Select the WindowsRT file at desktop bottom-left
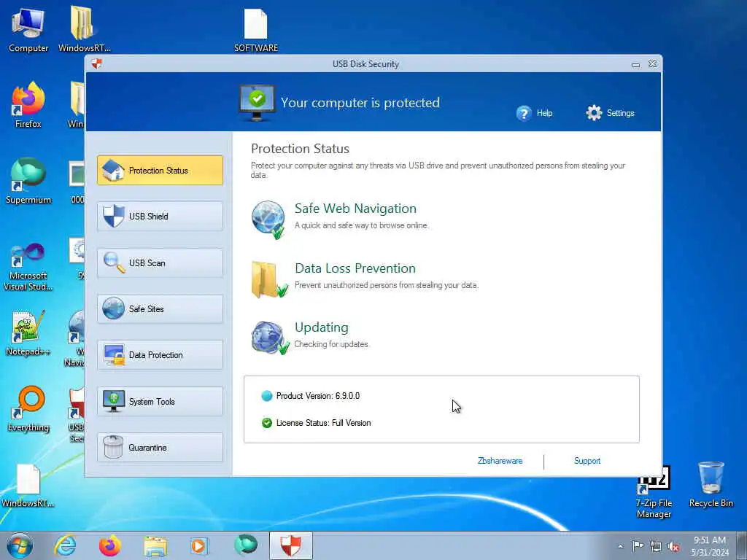This screenshot has height=560, width=747. [x=28, y=486]
